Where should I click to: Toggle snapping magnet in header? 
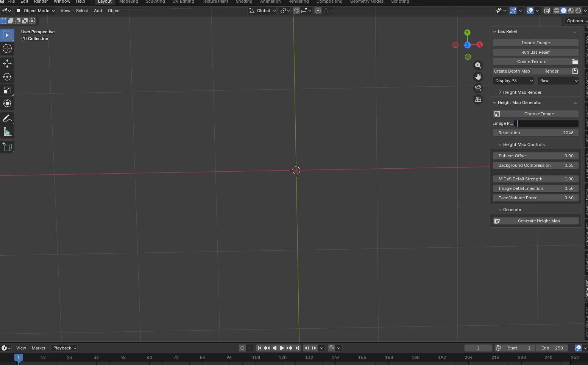tap(296, 11)
